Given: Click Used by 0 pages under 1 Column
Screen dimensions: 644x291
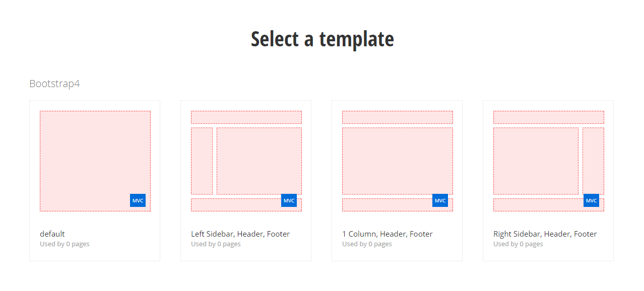Looking at the screenshot, I should coord(367,244).
